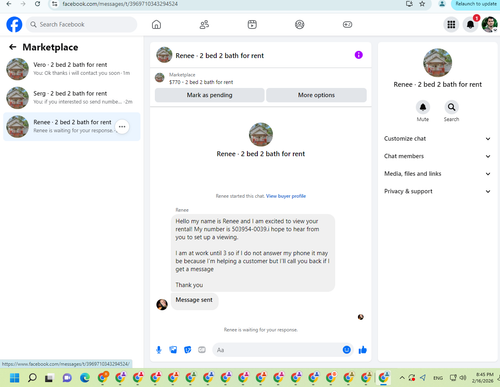Open conversation info purple icon
The height and width of the screenshot is (387, 500).
tap(358, 55)
